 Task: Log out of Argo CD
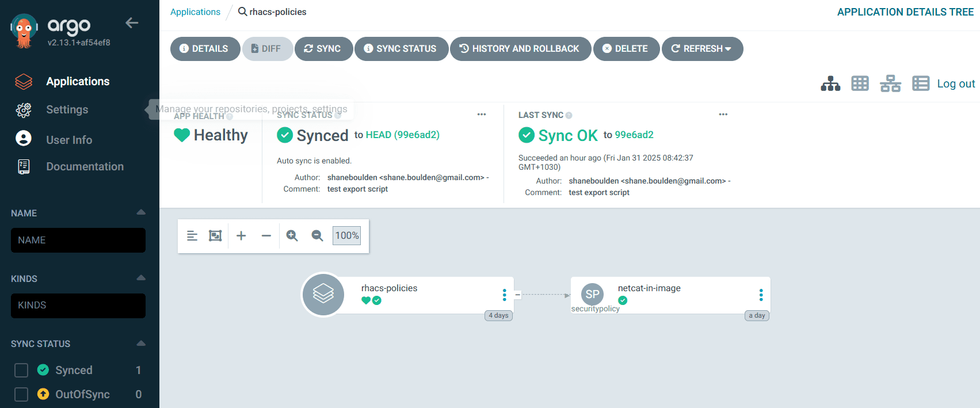click(x=956, y=83)
